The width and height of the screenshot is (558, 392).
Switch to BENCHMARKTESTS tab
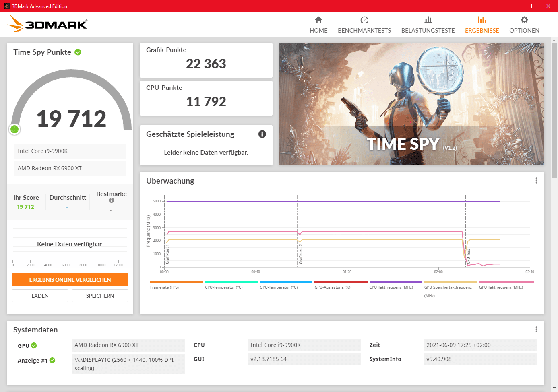(x=364, y=25)
